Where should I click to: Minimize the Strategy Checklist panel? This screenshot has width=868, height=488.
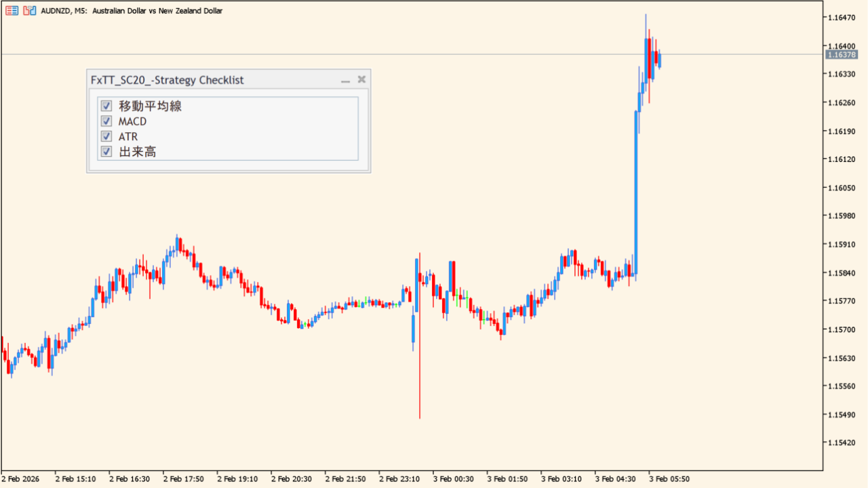345,80
